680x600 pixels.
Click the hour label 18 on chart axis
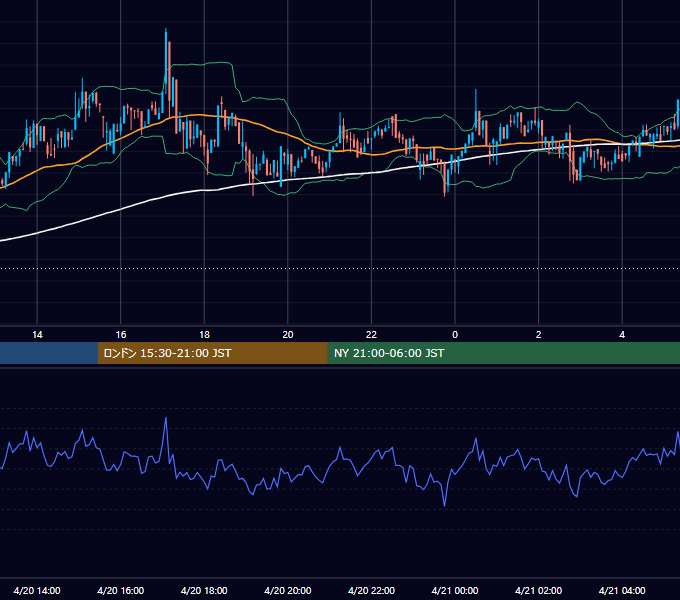click(204, 335)
